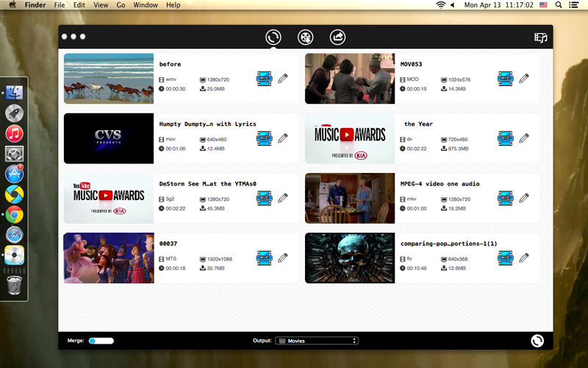Choose output format for Humpty Dumpty video
This screenshot has height=368, width=588.
[x=265, y=138]
